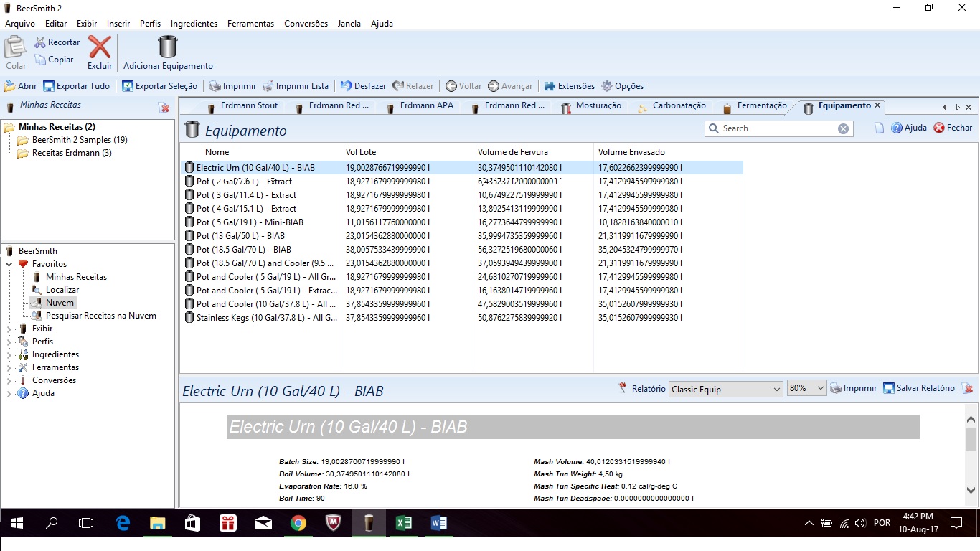
Task: Open Excel from the taskbar
Action: coord(403,524)
